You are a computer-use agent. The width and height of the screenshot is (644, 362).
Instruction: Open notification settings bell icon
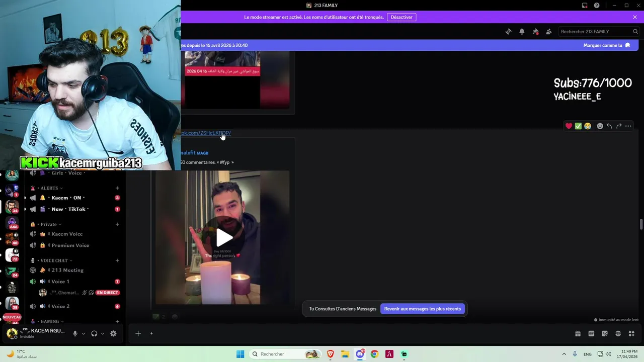pyautogui.click(x=522, y=31)
